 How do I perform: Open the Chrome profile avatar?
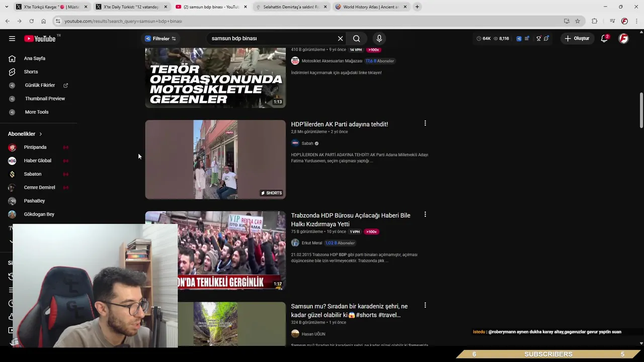624,21
